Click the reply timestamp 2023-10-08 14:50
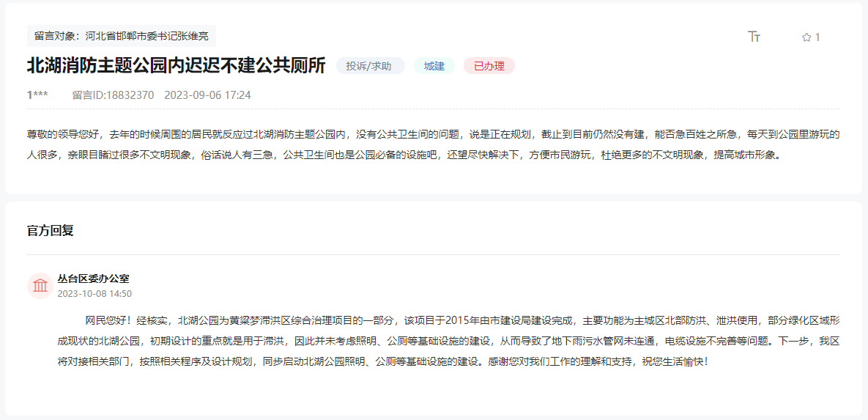This screenshot has height=420, width=868. click(94, 293)
